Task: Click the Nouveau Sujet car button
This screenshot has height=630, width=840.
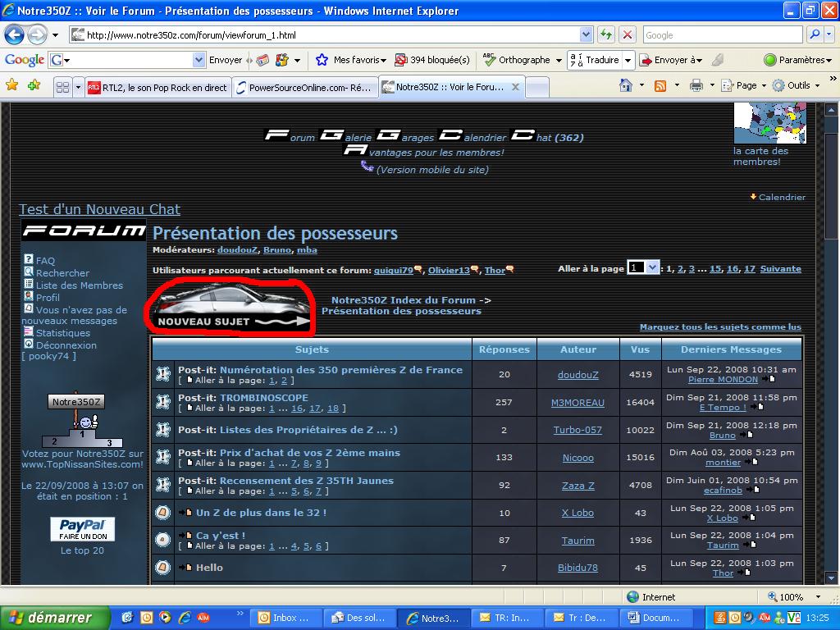Action: 230,306
